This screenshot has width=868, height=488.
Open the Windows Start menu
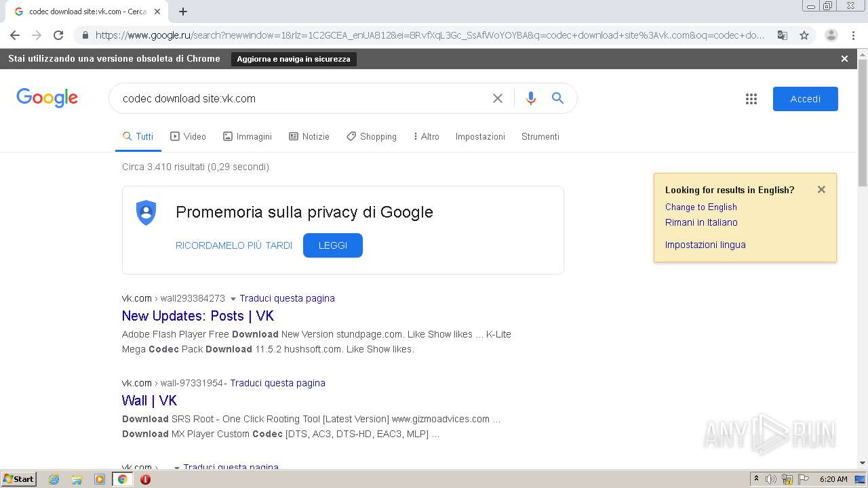[x=18, y=479]
